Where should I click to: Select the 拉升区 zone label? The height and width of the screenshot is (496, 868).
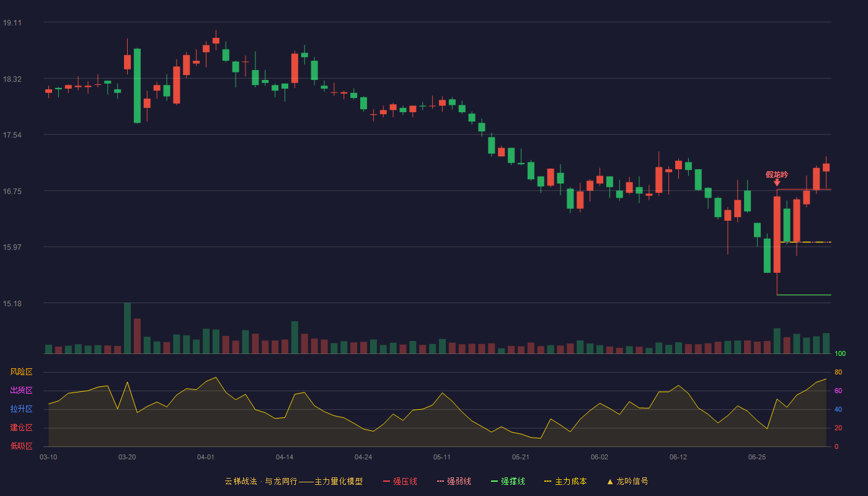pos(21,409)
